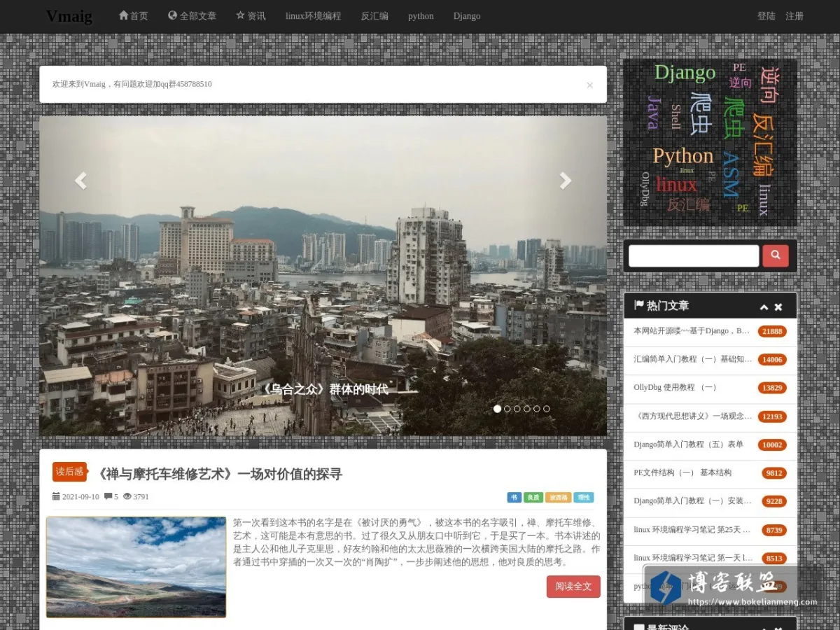840x630 pixels.
Task: Click the Vmaig site logo
Action: click(x=69, y=16)
